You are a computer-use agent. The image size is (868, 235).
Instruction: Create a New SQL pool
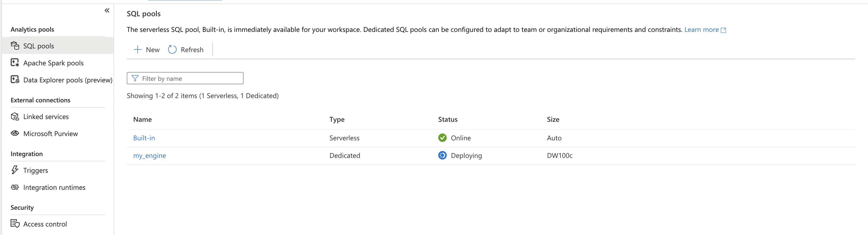(147, 50)
